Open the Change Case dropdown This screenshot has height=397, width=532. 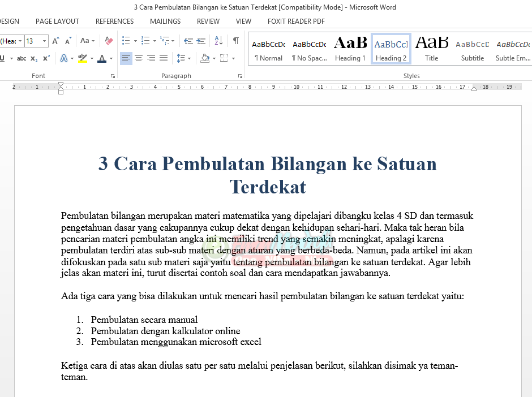point(88,41)
